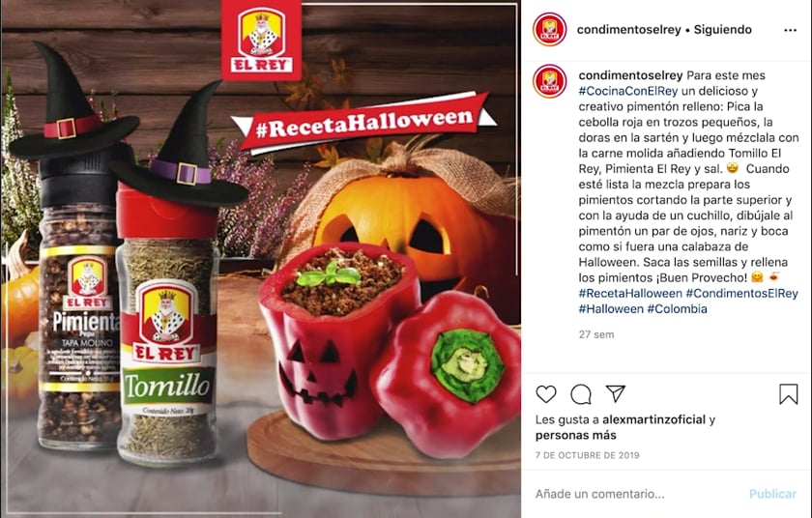Open the #RecetaHalloween hashtag in caption
The width and height of the screenshot is (812, 518).
coord(630,294)
